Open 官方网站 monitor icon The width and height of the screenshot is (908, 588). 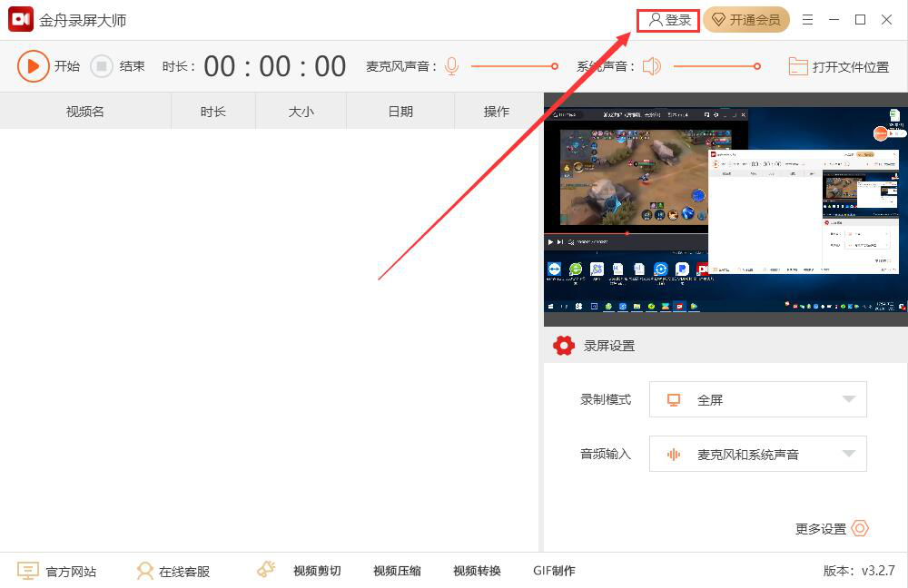pos(28,571)
